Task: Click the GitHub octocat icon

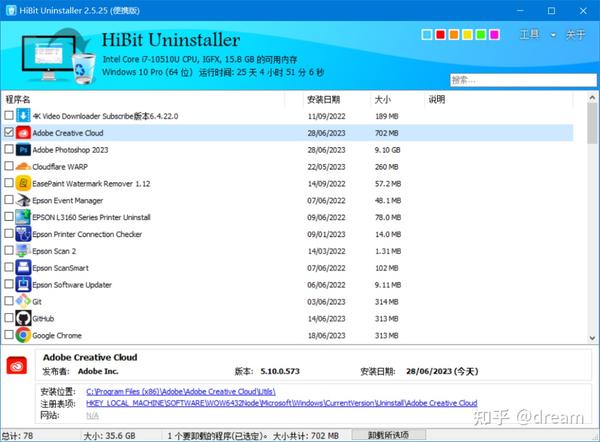Action: click(x=23, y=318)
